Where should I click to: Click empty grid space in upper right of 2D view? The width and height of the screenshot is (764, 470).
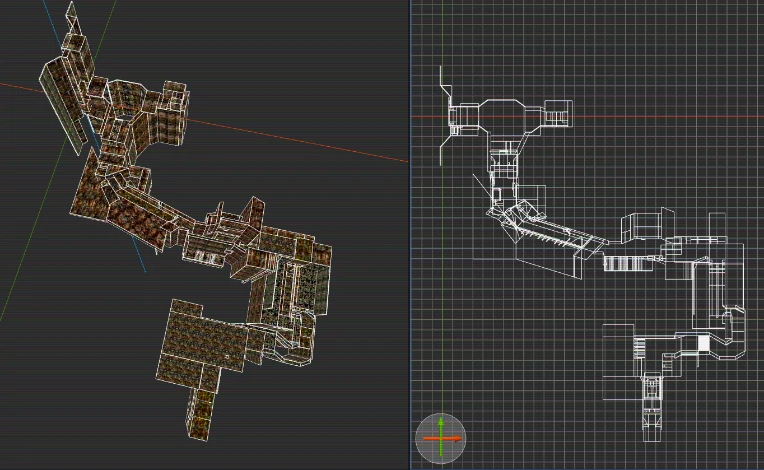682,49
